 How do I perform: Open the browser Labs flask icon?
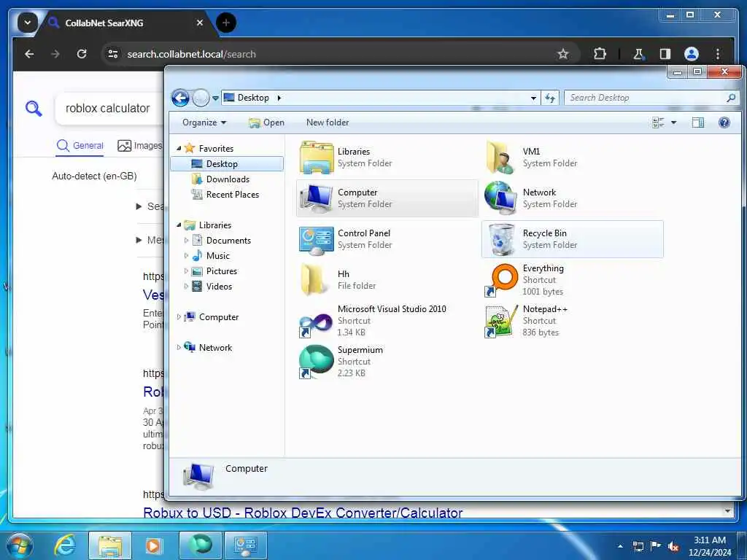[638, 54]
